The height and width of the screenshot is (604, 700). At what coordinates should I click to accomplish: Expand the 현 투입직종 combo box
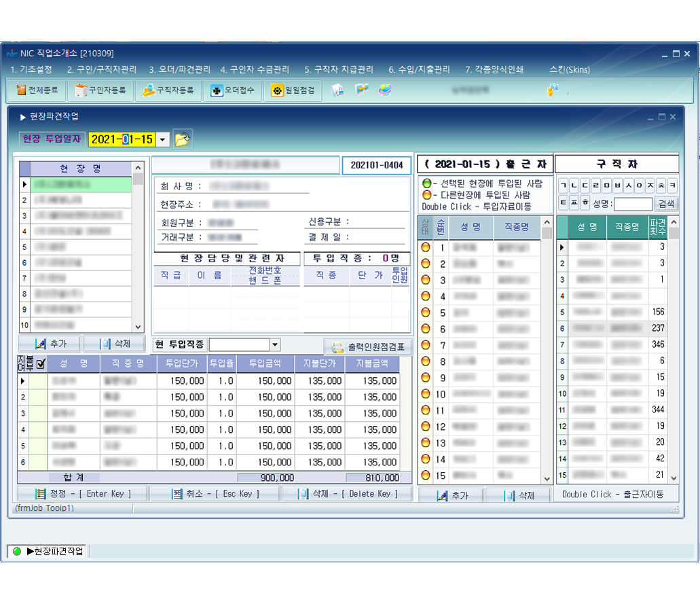click(275, 345)
